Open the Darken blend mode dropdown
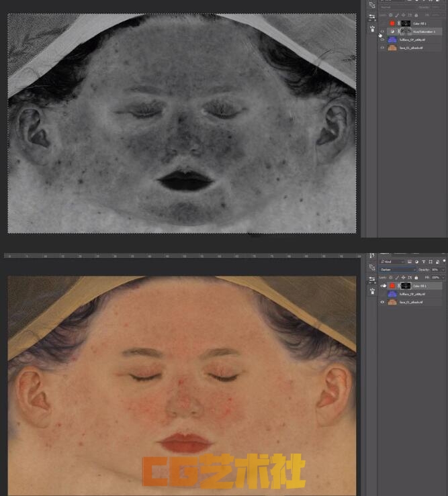 tap(398, 270)
